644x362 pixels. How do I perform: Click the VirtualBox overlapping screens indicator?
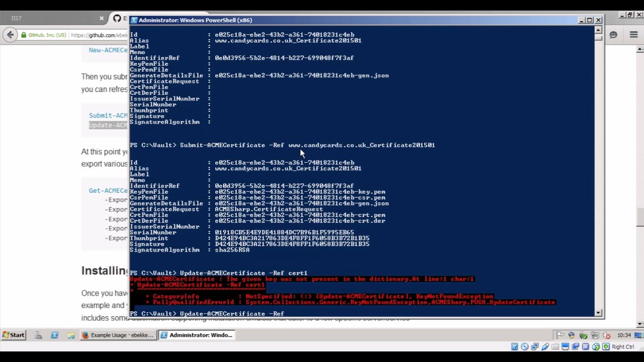coord(576,346)
